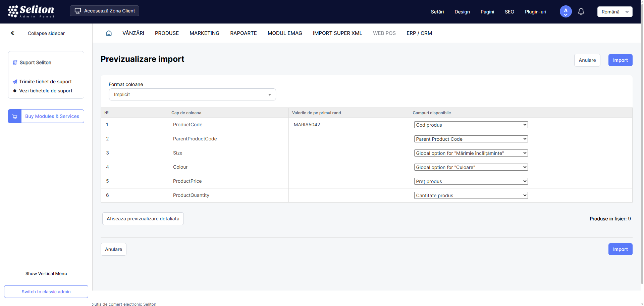Click the shopping cart icon button

pos(15,117)
